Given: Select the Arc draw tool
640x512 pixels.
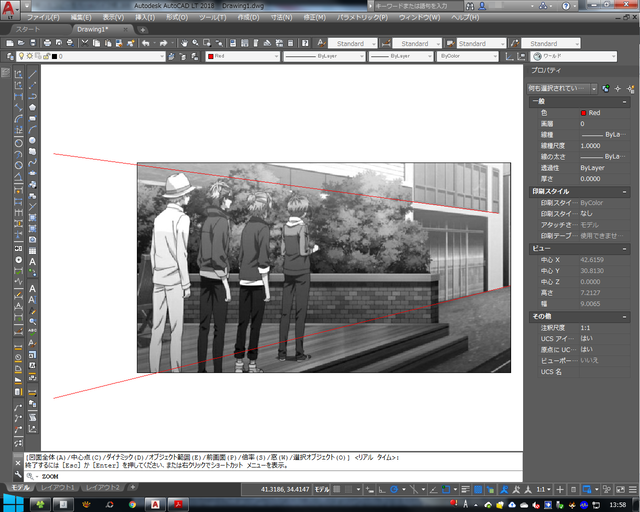Looking at the screenshot, I should [32, 129].
